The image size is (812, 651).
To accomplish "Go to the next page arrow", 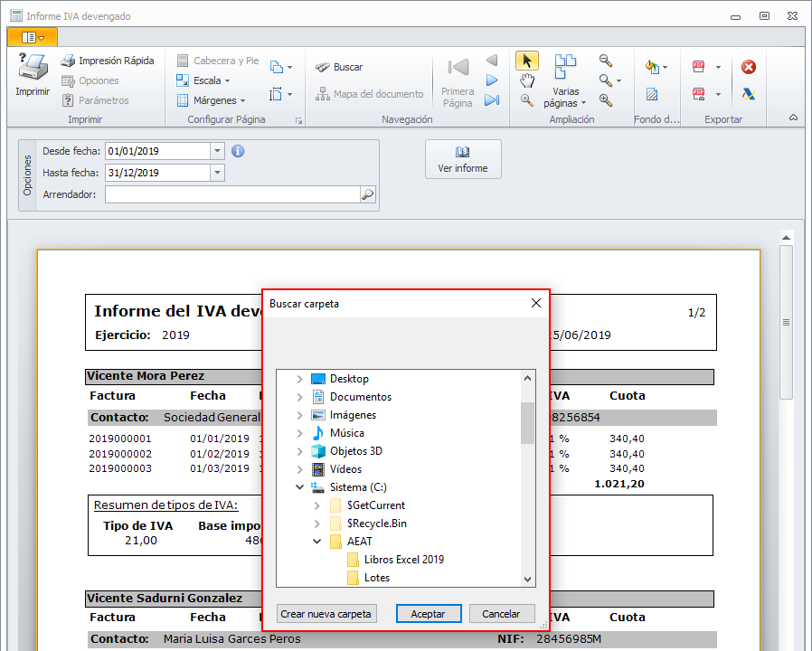I will (x=491, y=80).
